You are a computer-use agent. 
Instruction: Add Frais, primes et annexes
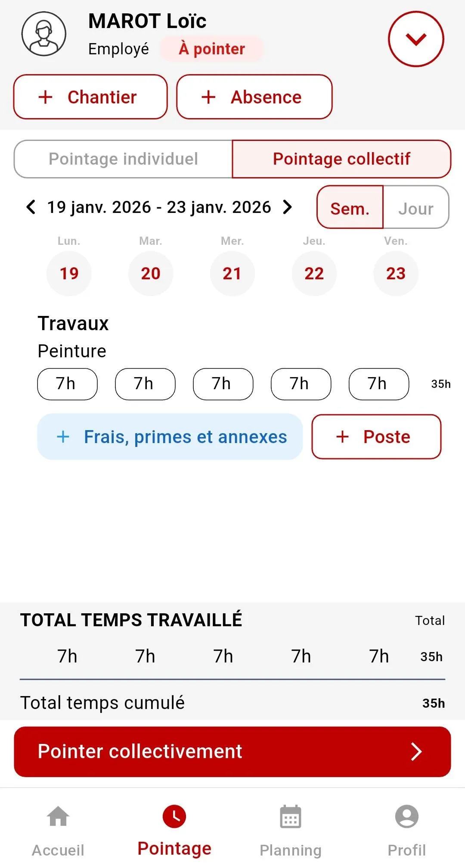[170, 437]
